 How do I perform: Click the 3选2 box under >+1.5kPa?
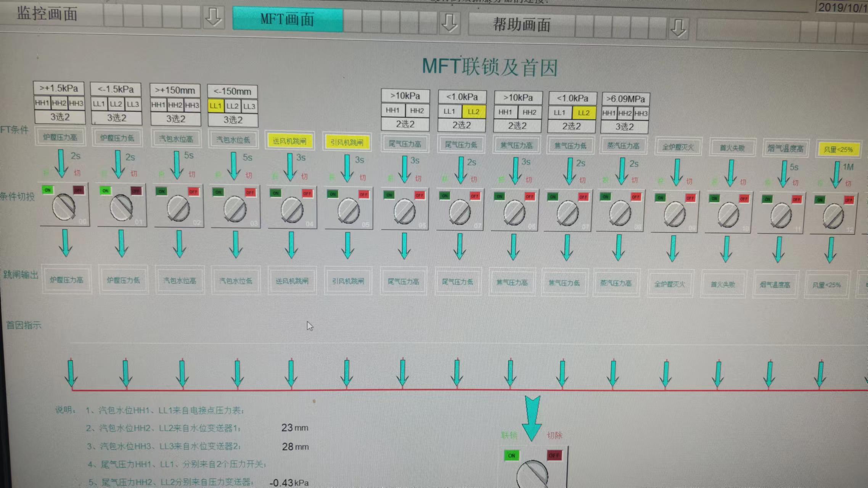pyautogui.click(x=60, y=117)
